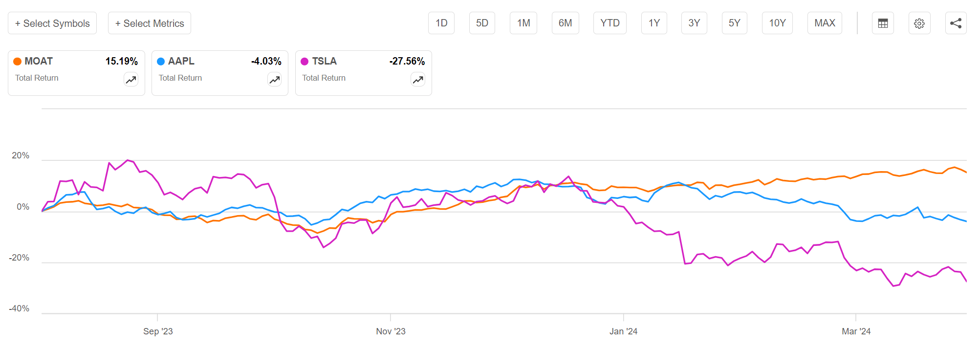This screenshot has height=351, width=980.
Task: Open the Select Symbols picker
Action: click(52, 23)
